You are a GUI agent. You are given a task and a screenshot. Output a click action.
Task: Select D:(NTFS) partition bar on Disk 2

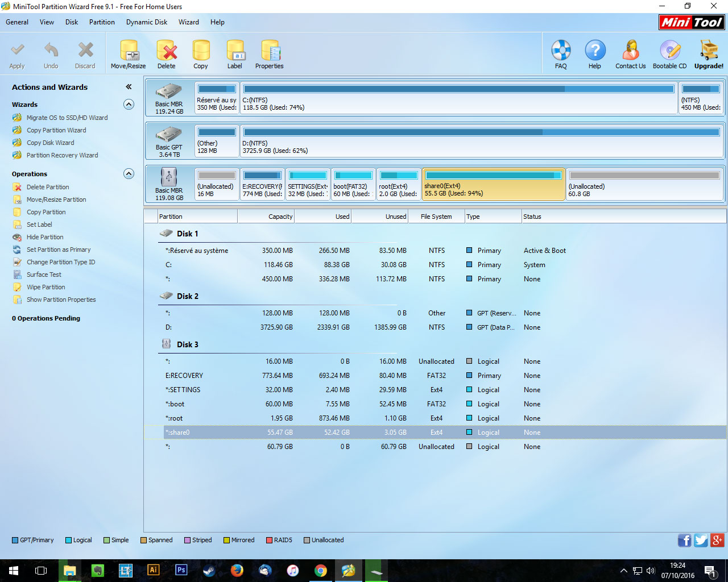(x=482, y=141)
